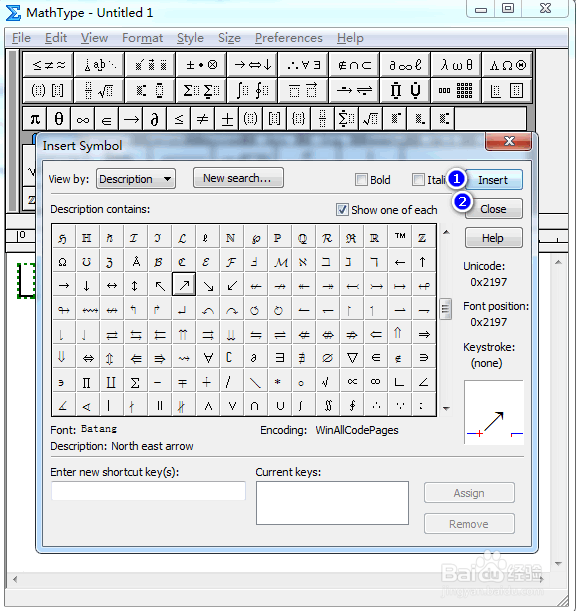Click the Insert button
The image size is (576, 611).
coord(493,180)
